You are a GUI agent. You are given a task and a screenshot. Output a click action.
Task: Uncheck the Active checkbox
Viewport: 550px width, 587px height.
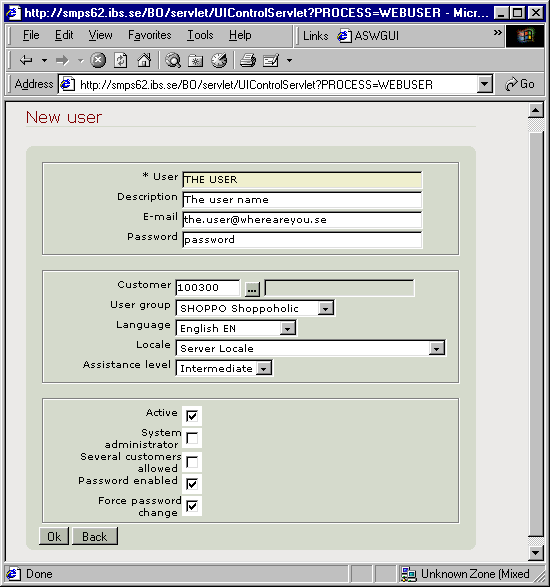point(192,416)
